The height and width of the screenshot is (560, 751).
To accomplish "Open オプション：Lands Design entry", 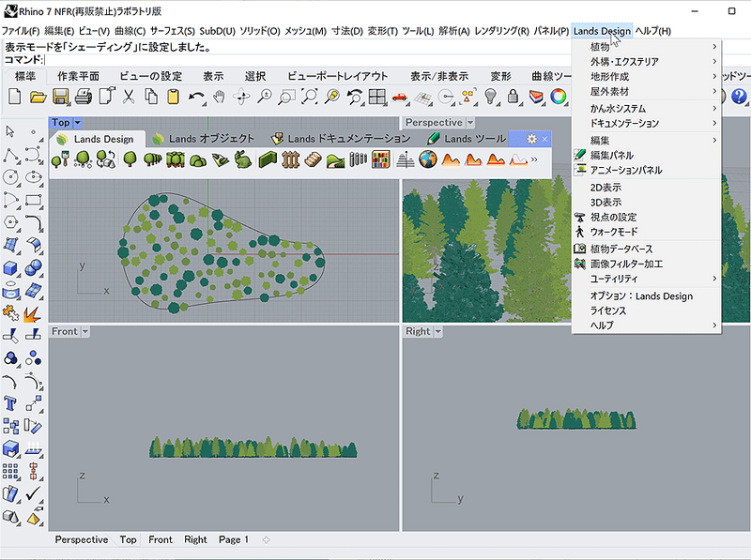I will click(647, 295).
